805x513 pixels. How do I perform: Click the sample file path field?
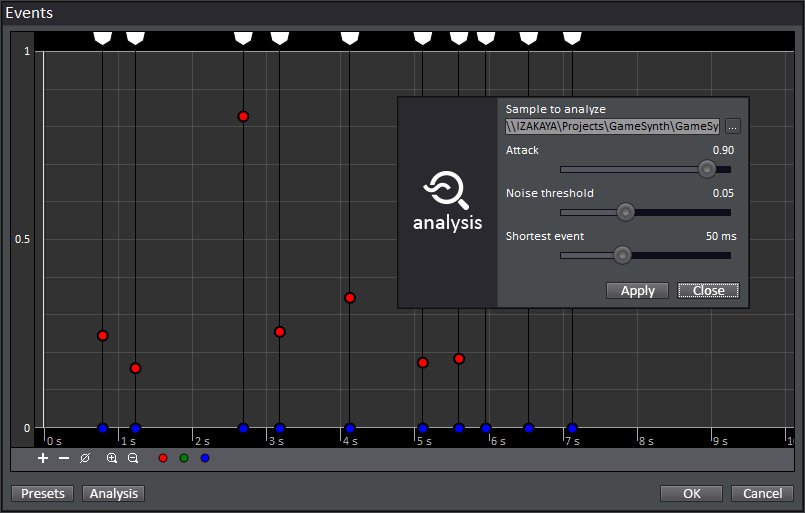[x=612, y=126]
